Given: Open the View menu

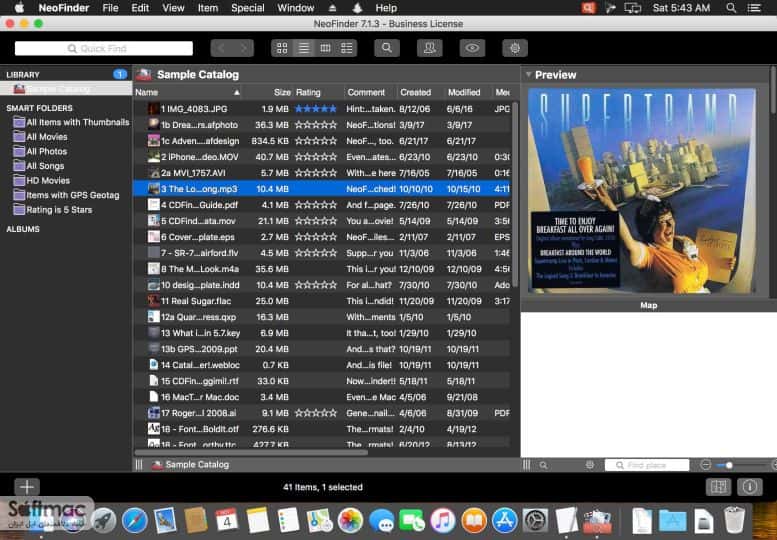Looking at the screenshot, I should 173,8.
